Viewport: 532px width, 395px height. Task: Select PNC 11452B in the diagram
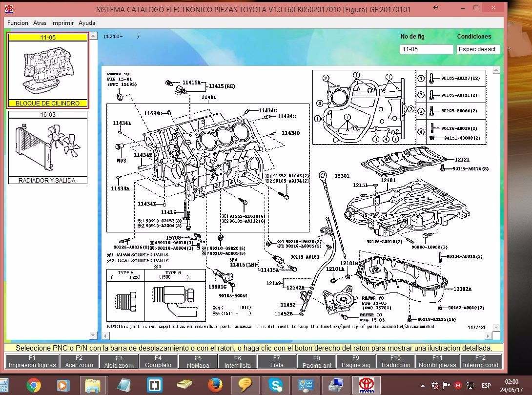coord(283,313)
